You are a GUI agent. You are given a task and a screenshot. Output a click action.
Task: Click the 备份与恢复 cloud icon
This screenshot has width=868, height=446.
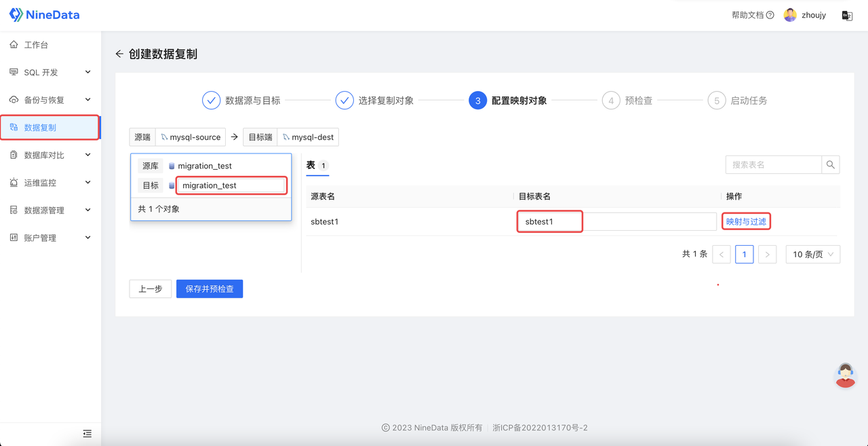(x=14, y=100)
